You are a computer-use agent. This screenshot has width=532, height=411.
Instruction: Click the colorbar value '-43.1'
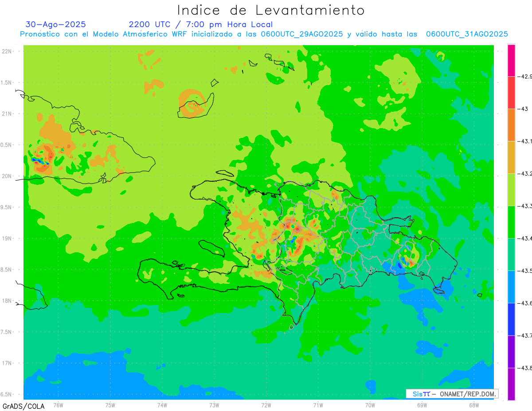[525, 141]
